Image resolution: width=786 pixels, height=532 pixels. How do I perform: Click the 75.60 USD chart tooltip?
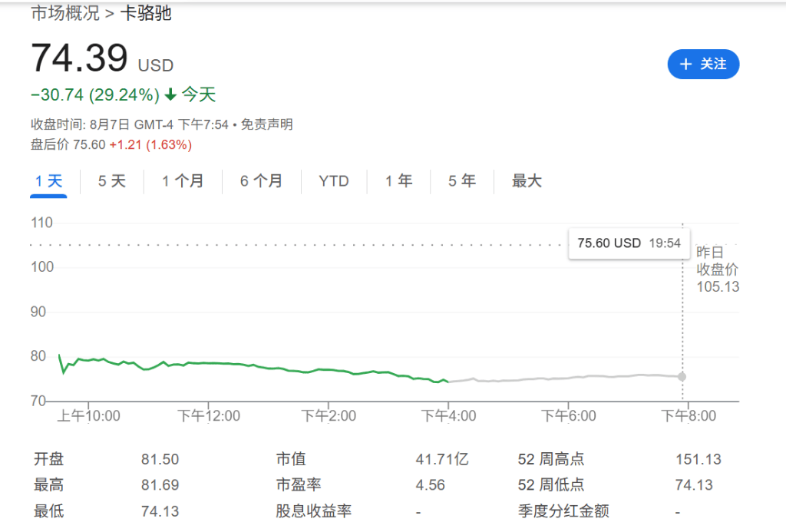628,243
